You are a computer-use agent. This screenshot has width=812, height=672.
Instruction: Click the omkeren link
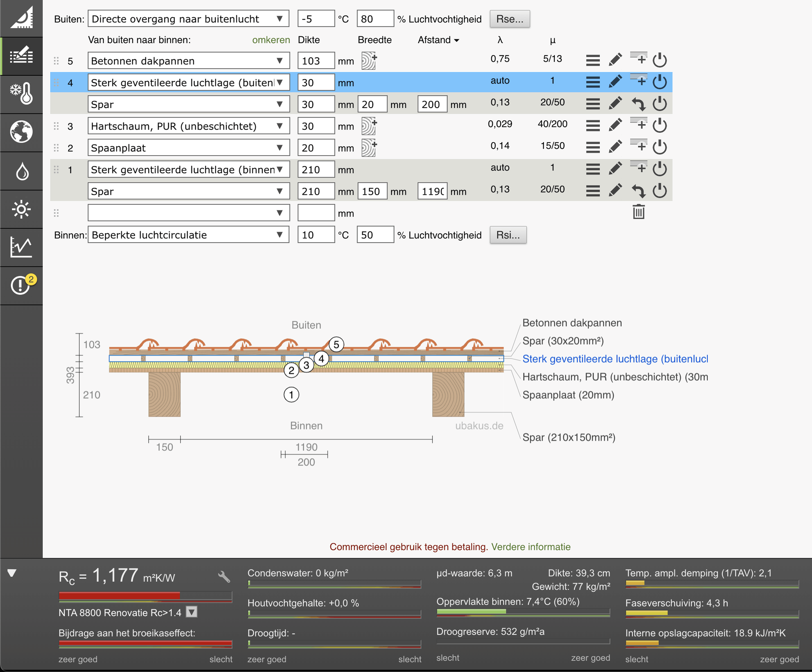click(271, 40)
